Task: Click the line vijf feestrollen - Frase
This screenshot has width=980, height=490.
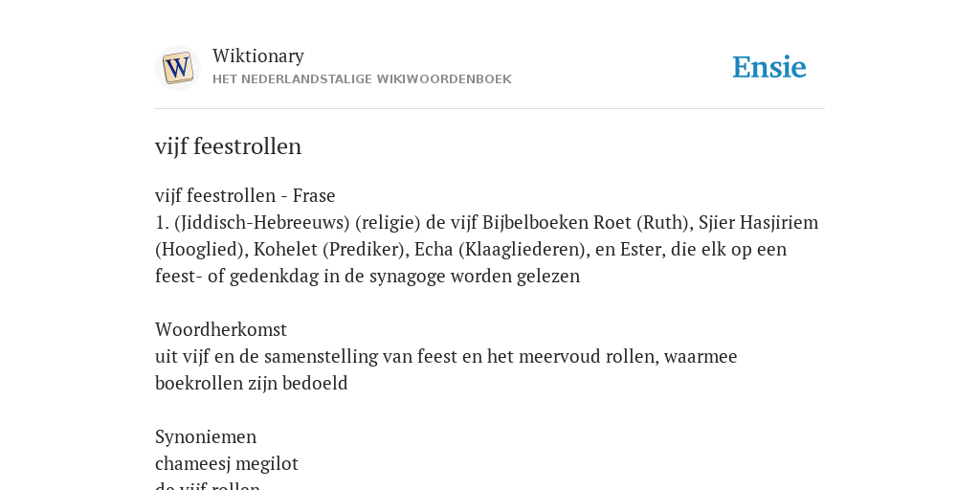Action: [245, 195]
